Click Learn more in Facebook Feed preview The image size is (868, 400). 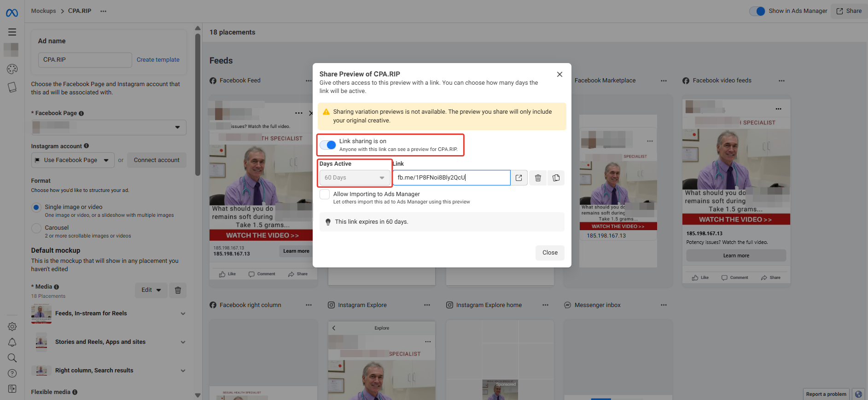point(296,251)
